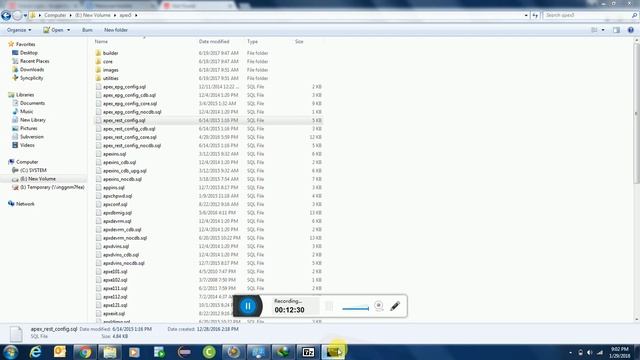Click the Open toolbar button

pos(53,30)
